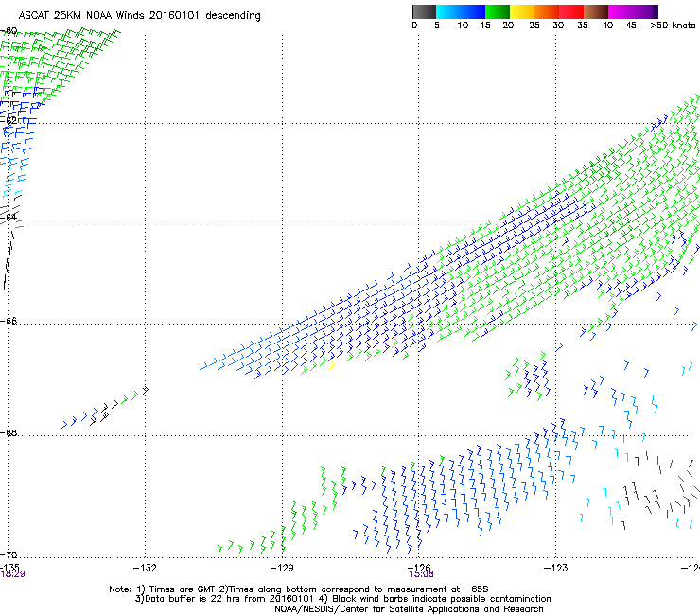Select the gray 0-5 knots legend swatch

coord(424,11)
